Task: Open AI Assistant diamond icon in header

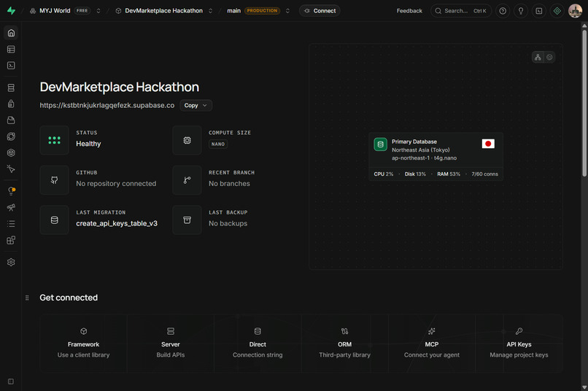Action: (x=557, y=11)
